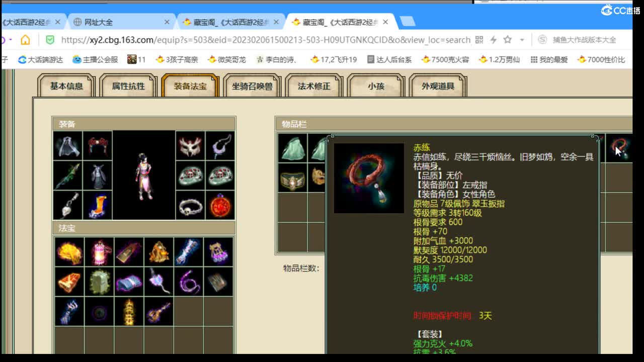The width and height of the screenshot is (644, 362).
Task: Click the pink lantern magic treasure
Action: point(99,252)
